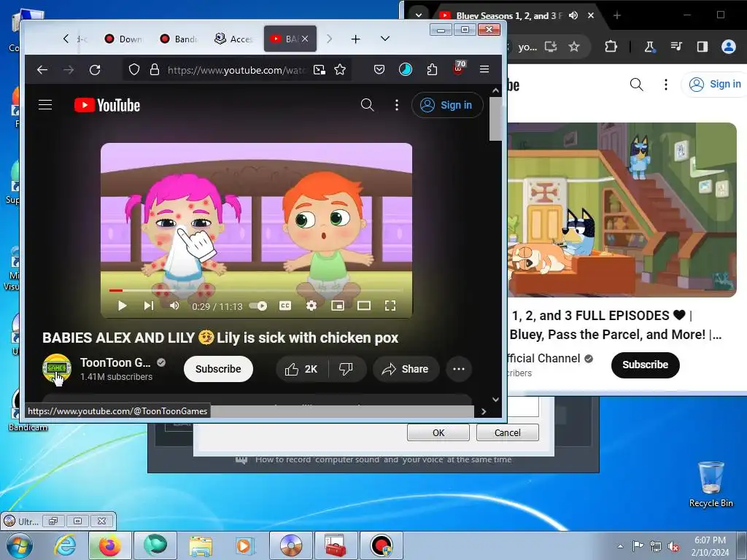Screen dimensions: 747x560
Task: Like the video with 2K likes
Action: click(301, 369)
